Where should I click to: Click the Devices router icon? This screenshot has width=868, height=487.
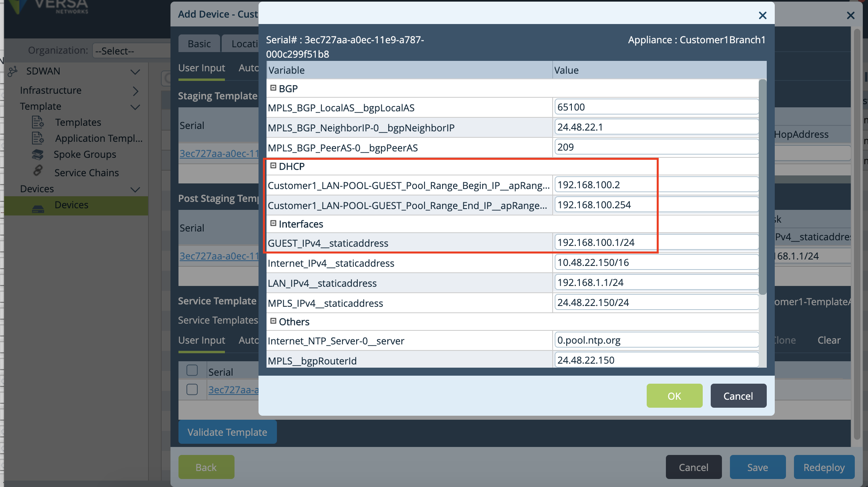point(38,209)
